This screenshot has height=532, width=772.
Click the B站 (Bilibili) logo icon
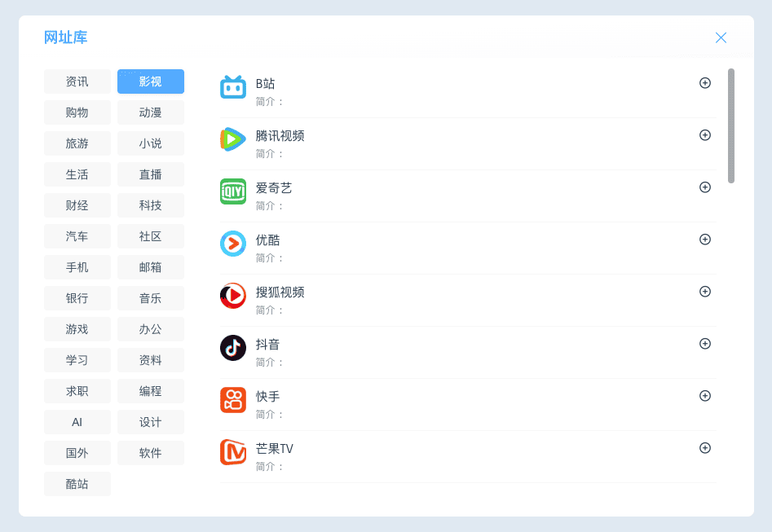(233, 87)
